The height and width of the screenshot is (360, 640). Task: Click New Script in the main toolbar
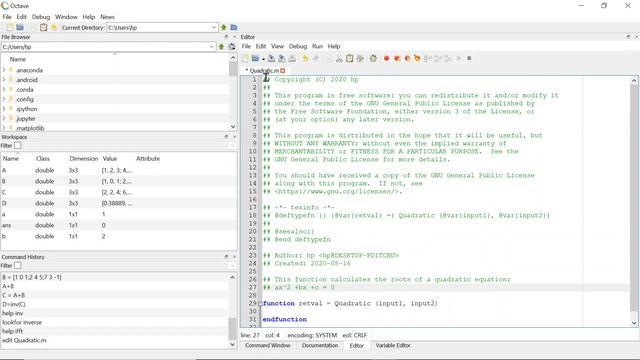[10, 27]
